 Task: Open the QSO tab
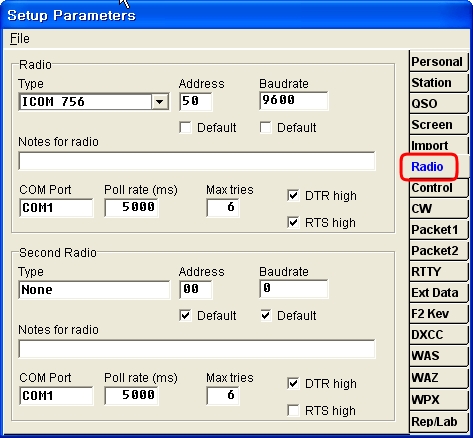438,103
